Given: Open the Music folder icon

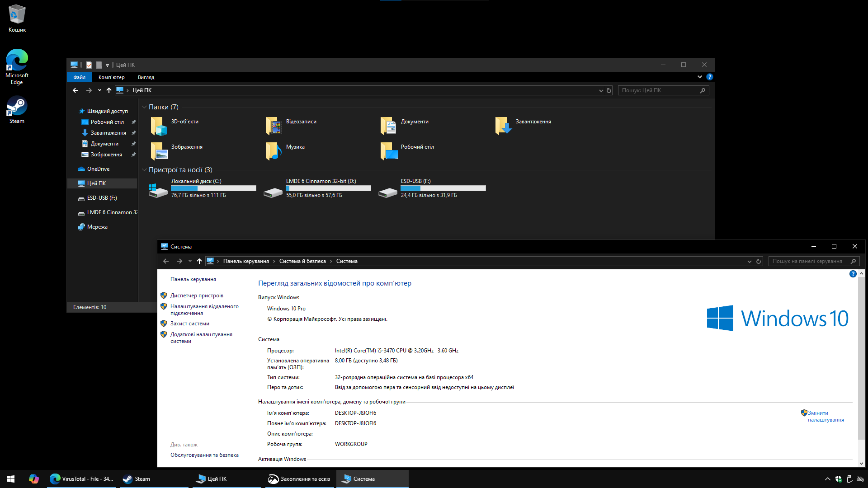Looking at the screenshot, I should click(274, 151).
